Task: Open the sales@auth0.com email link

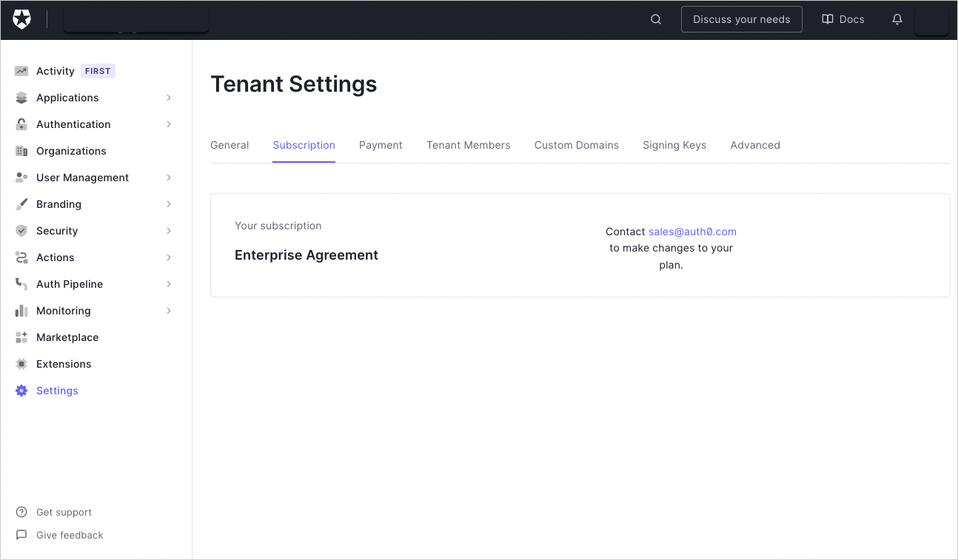Action: 692,231
